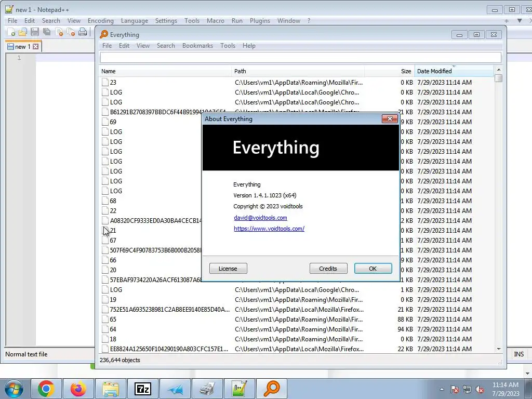This screenshot has height=399, width=532.
Task: Sort results by Date Modified column header
Action: tap(454, 71)
